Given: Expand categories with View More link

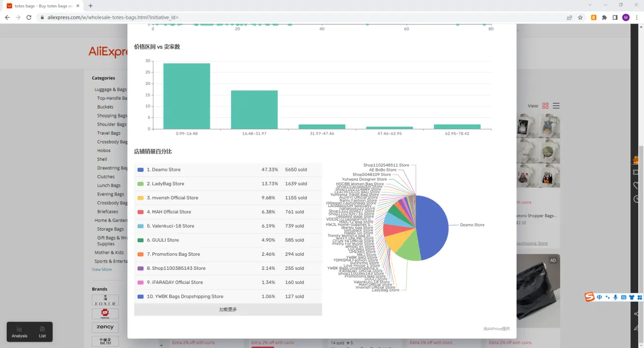Looking at the screenshot, I should coord(102,269).
